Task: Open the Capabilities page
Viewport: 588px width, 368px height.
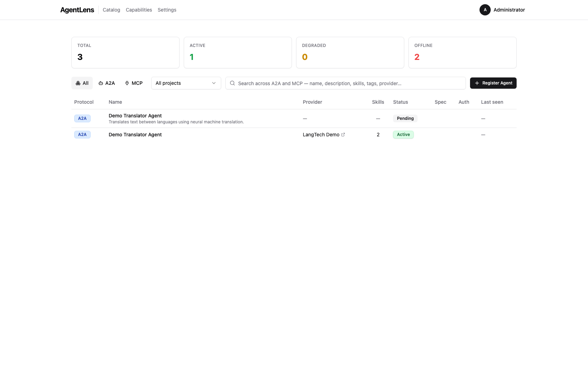Action: point(139,10)
